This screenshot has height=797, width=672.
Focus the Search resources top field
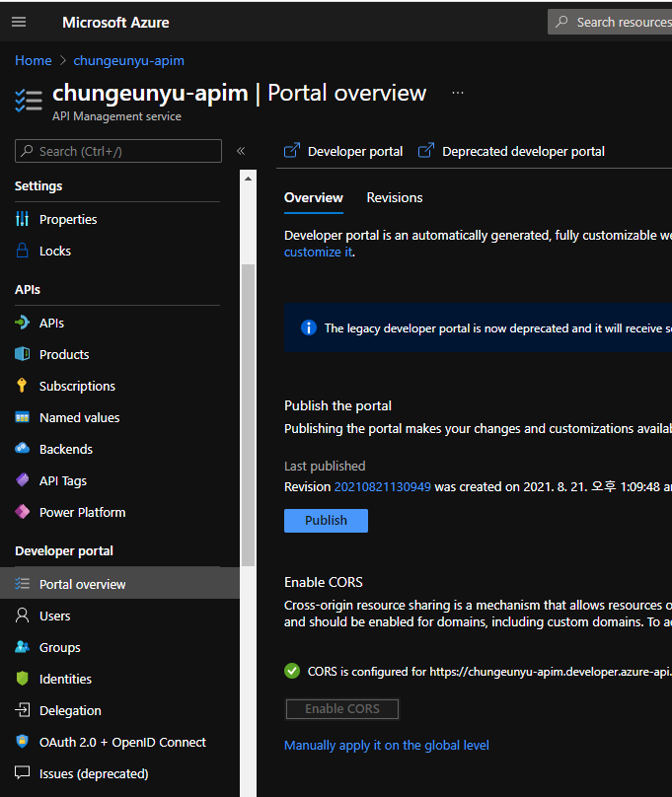[610, 22]
